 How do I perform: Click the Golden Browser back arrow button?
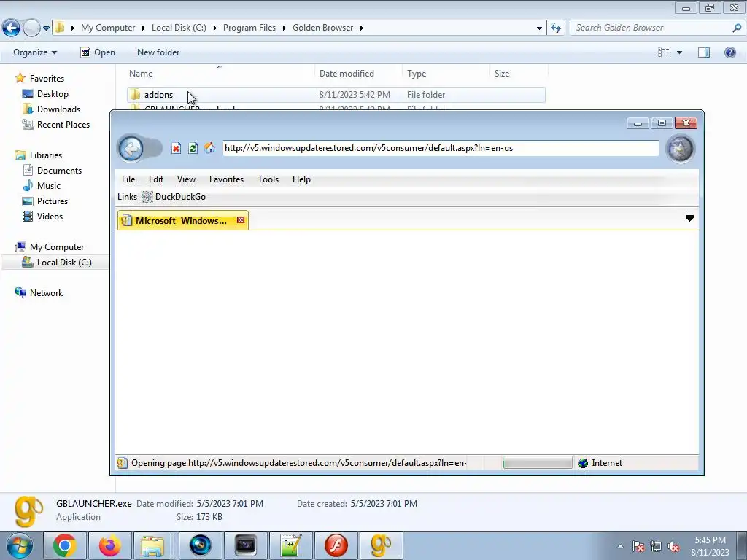tap(131, 149)
